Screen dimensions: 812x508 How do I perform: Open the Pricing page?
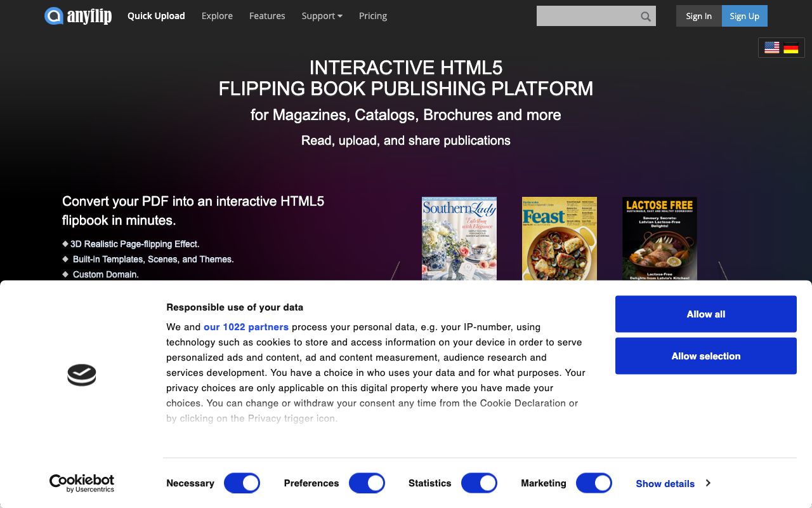[x=373, y=16]
